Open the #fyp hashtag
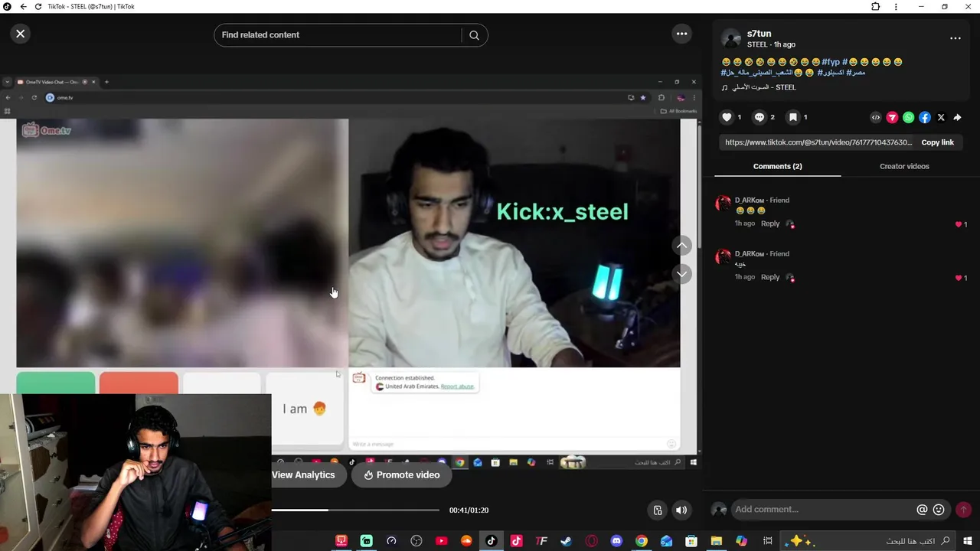980x551 pixels. click(831, 62)
